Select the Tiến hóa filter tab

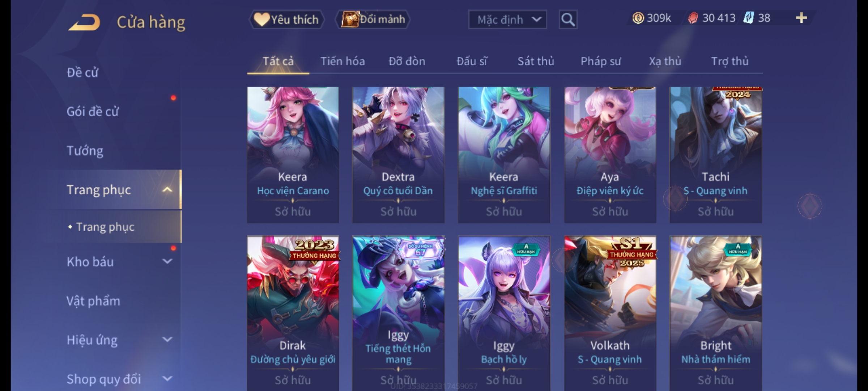pyautogui.click(x=342, y=61)
